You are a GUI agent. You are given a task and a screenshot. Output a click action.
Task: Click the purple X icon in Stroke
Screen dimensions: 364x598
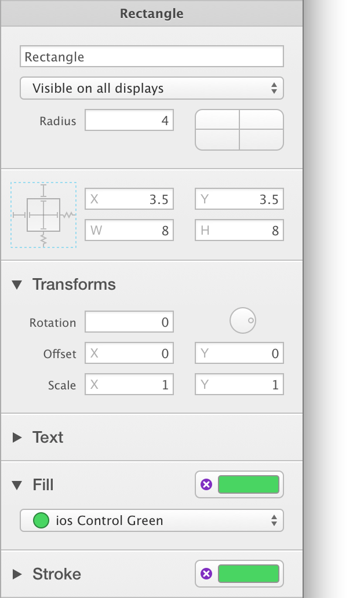coord(206,574)
